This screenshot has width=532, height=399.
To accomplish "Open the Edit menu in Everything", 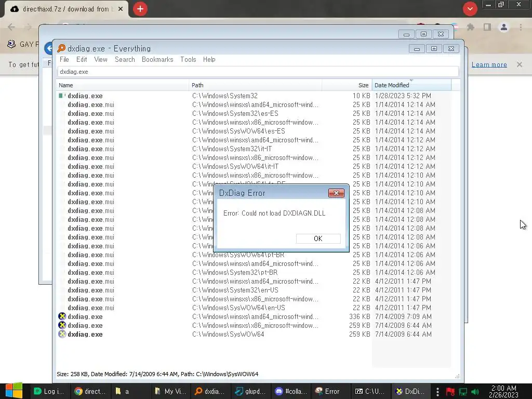I will 82,59.
